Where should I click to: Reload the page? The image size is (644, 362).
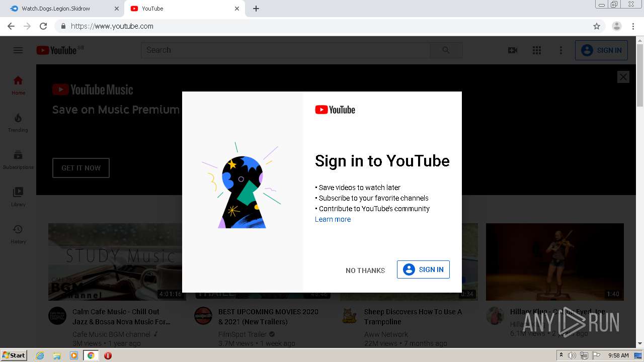click(x=43, y=26)
